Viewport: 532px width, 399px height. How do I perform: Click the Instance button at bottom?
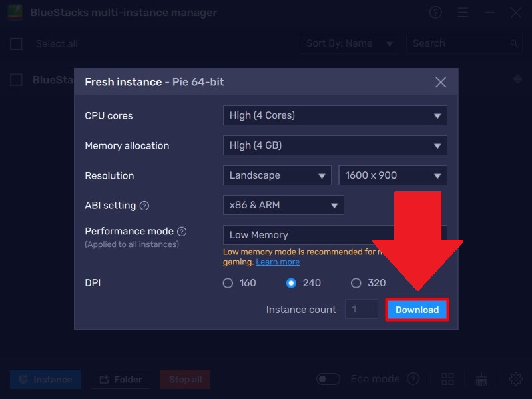45,379
